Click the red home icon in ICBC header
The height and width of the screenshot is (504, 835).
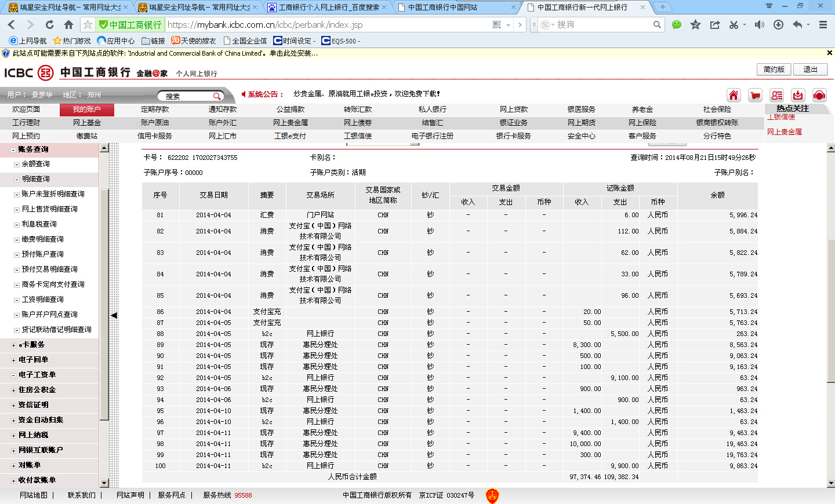point(734,96)
